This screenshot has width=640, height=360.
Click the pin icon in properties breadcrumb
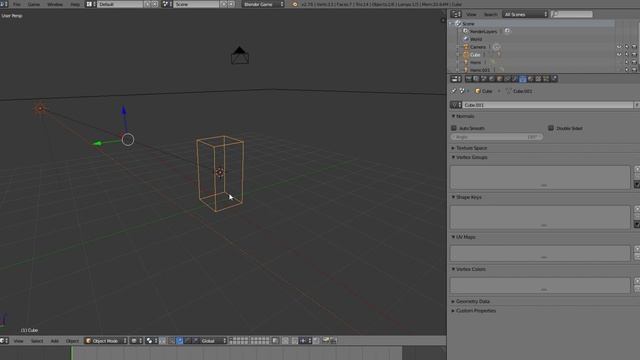tap(453, 91)
